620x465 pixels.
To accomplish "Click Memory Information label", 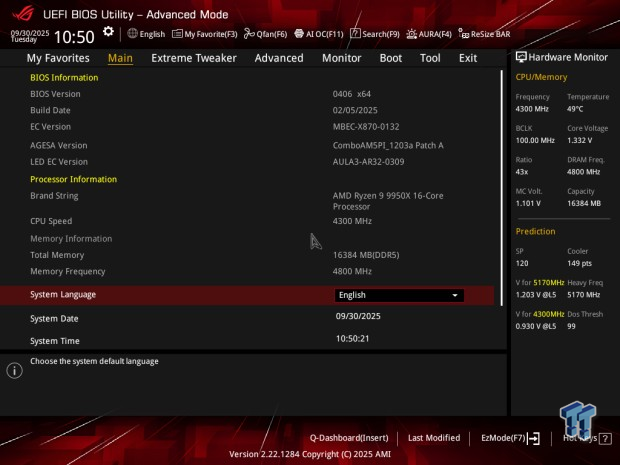I will pyautogui.click(x=71, y=239).
